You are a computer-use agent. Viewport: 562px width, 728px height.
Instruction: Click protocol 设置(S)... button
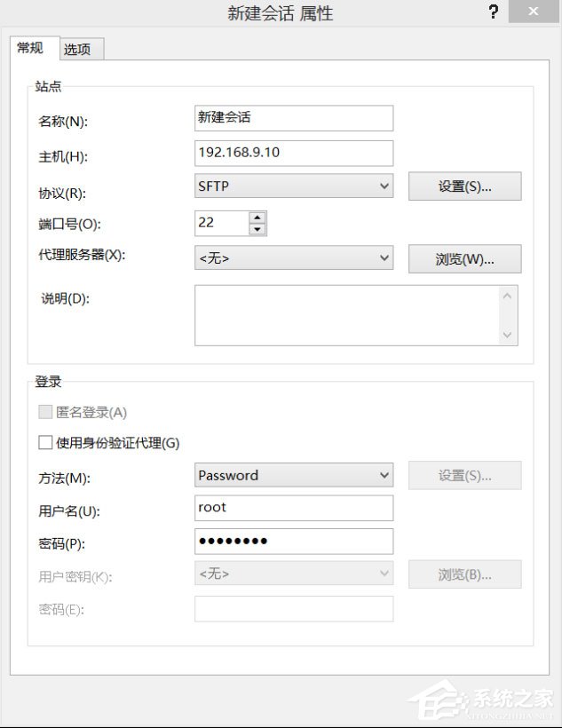point(464,186)
